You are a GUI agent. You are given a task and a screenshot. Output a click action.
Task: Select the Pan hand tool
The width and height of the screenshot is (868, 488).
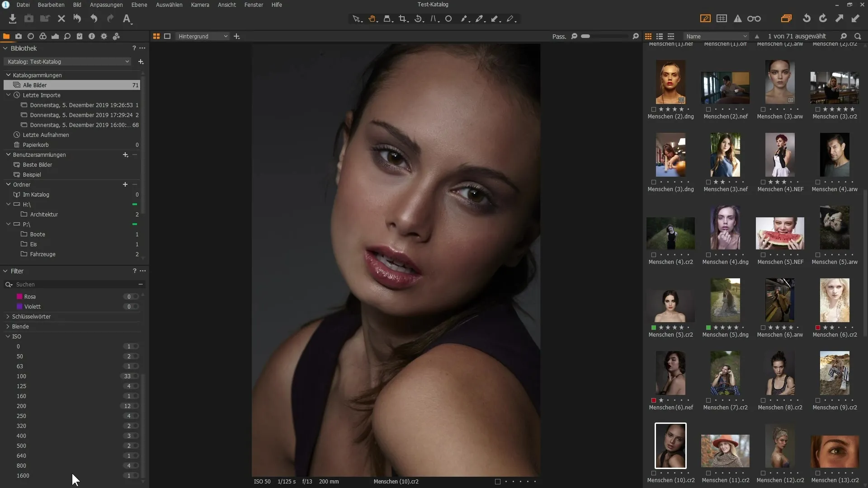(373, 19)
